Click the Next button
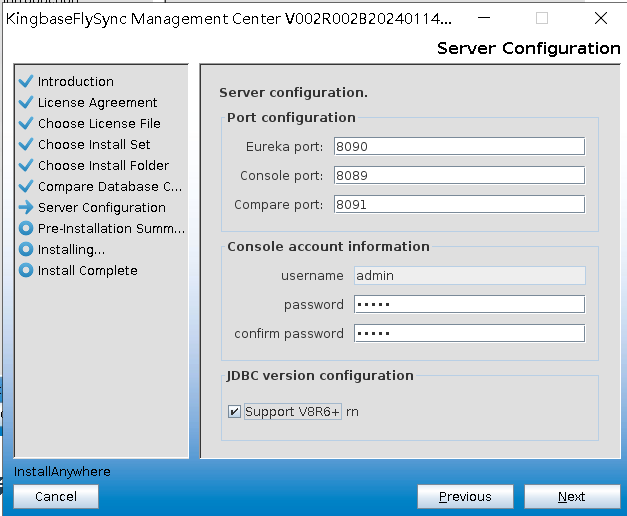Viewport: 627px width, 516px height. [571, 496]
